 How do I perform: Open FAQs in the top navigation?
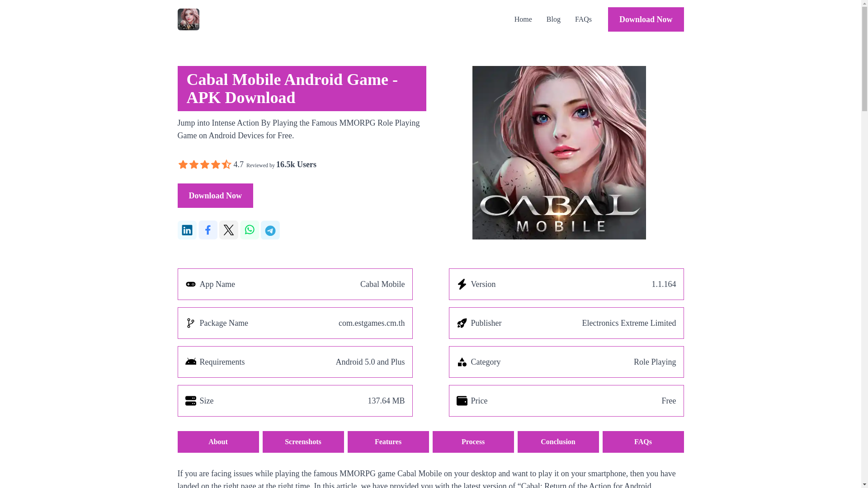point(583,19)
